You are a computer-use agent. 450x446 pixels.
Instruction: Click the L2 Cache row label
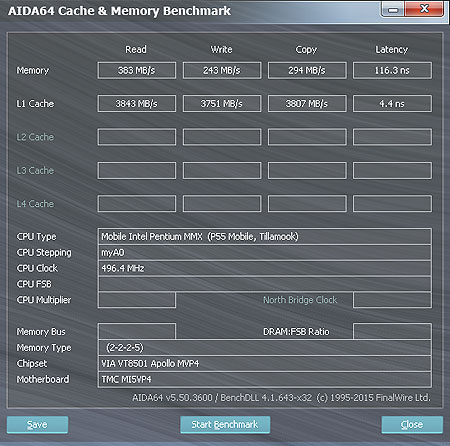(35, 137)
